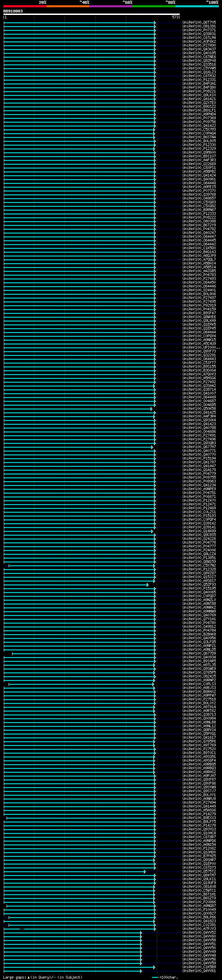Select the UniRef100_C6TM32 hit label
Screen dimensions: 222x980
[199, 76]
